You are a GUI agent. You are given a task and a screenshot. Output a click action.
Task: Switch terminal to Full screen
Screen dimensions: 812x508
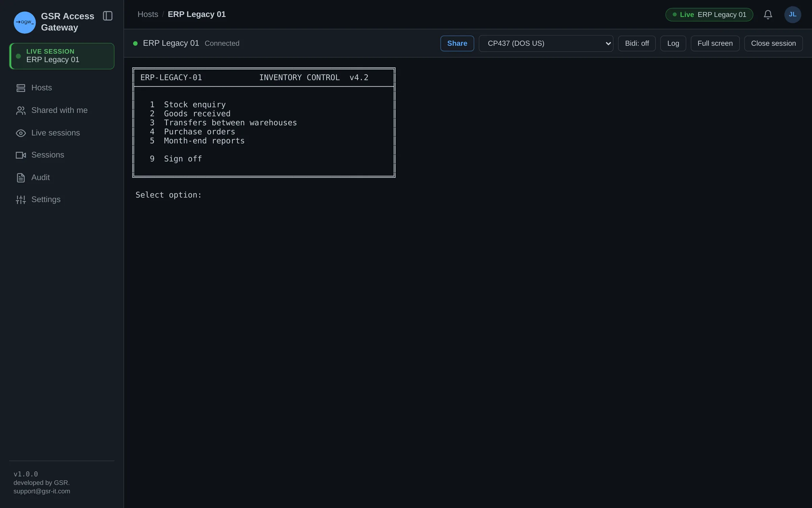tap(715, 43)
